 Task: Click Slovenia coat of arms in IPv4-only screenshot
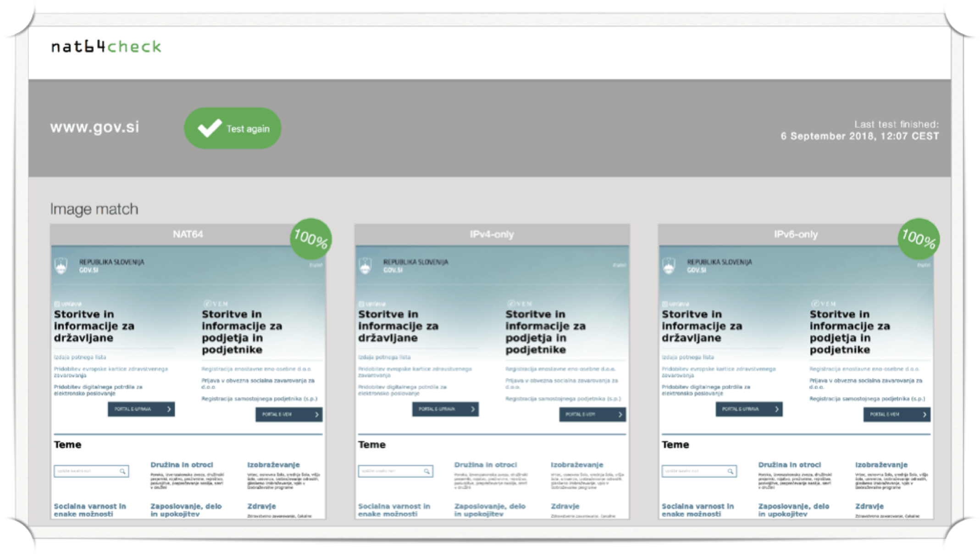[365, 266]
